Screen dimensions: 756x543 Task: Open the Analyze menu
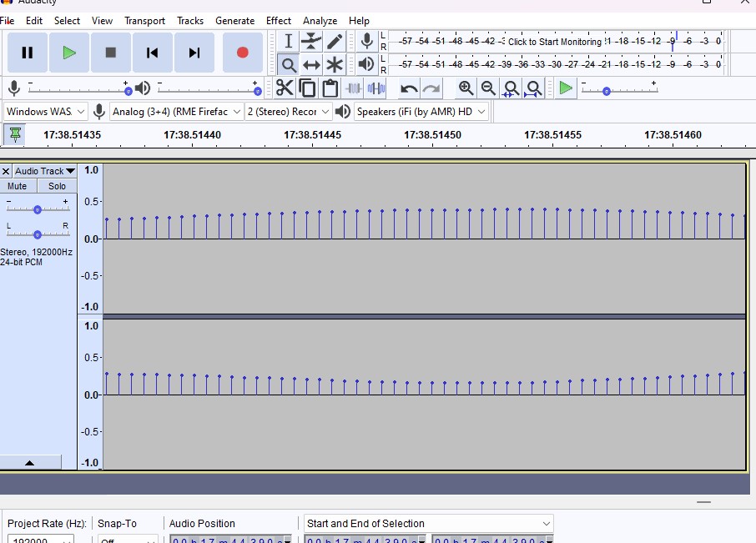320,21
